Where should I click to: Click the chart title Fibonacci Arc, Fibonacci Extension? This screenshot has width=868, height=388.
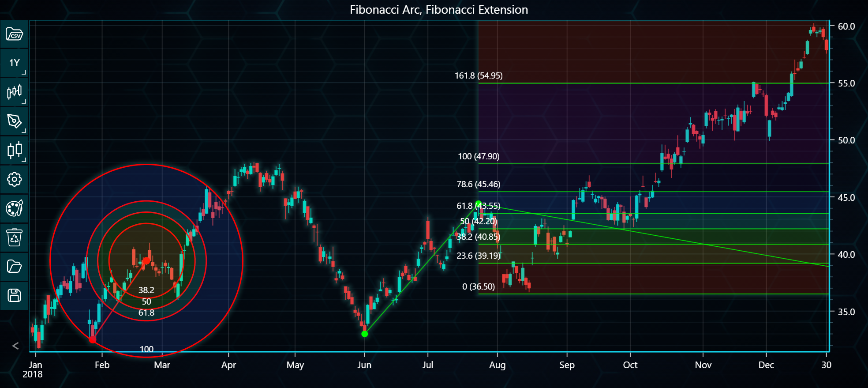(x=439, y=10)
